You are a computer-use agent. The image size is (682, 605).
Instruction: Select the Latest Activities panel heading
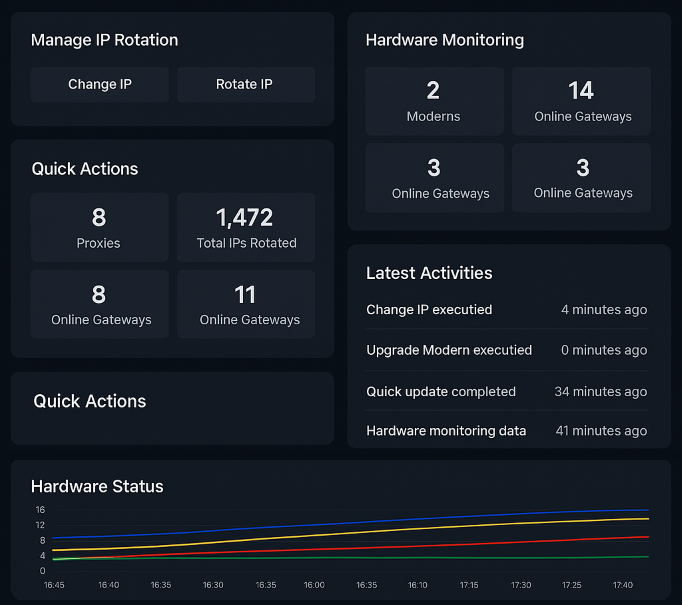(429, 273)
